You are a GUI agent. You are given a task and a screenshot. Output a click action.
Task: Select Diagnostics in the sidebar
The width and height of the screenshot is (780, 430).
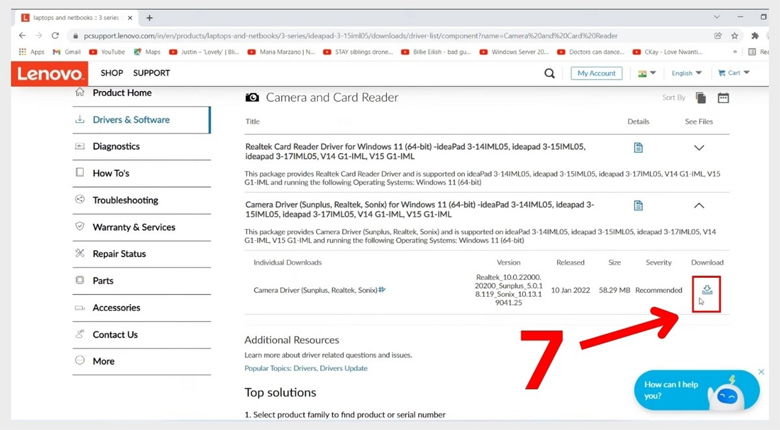pyautogui.click(x=116, y=146)
